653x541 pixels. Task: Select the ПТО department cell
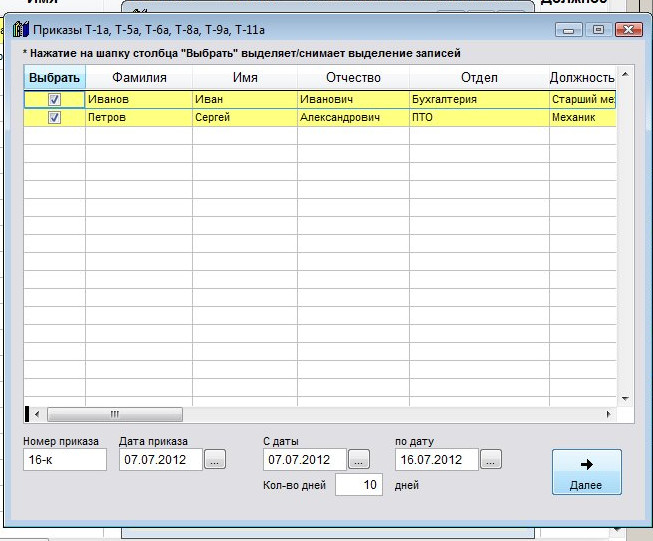tap(479, 117)
